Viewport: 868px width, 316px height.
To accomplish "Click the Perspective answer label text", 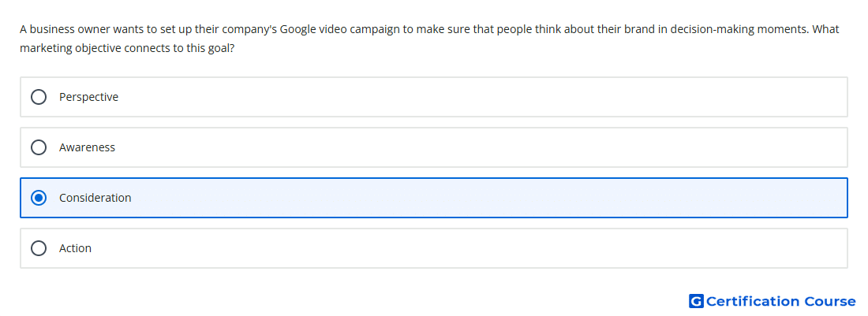I will 88,97.
